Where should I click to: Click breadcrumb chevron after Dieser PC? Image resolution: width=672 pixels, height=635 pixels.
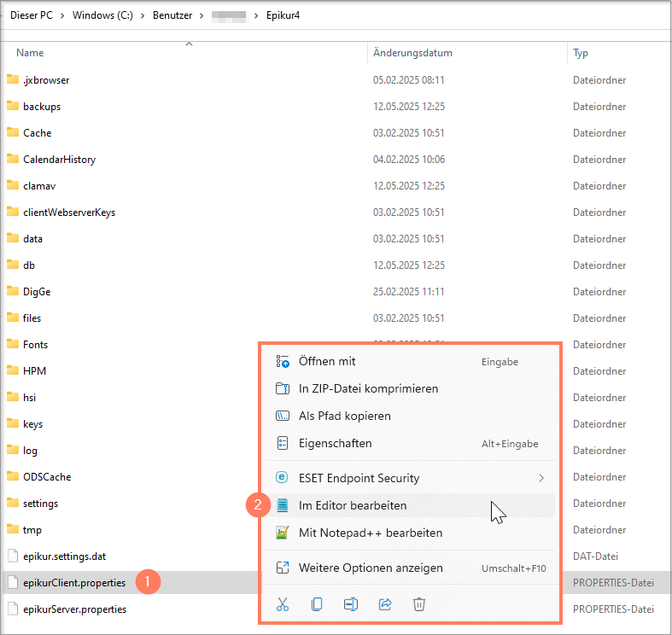click(x=62, y=15)
